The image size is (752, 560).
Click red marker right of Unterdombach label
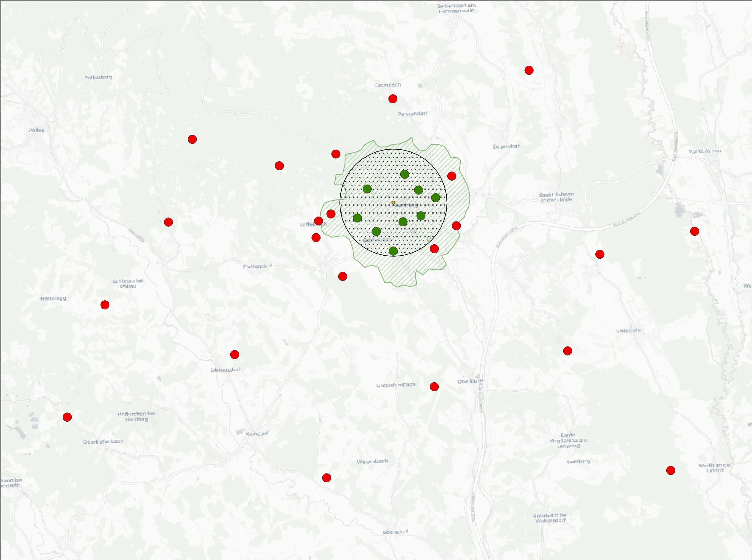tap(434, 387)
